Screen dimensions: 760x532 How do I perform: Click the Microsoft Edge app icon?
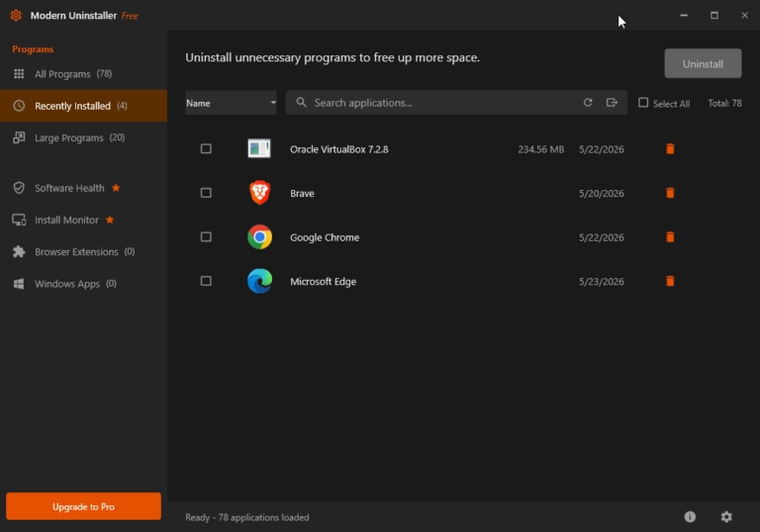[260, 281]
